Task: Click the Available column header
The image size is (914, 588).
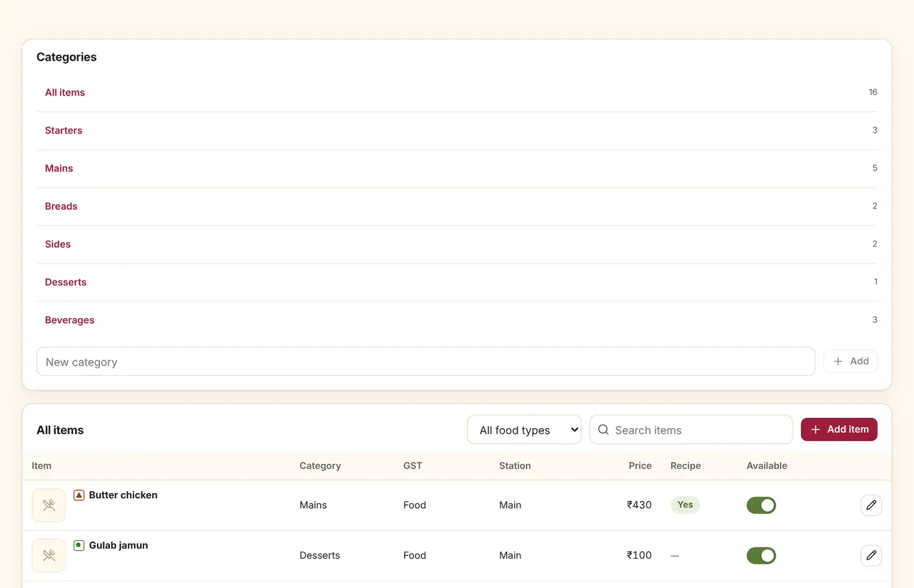Action: [x=767, y=466]
